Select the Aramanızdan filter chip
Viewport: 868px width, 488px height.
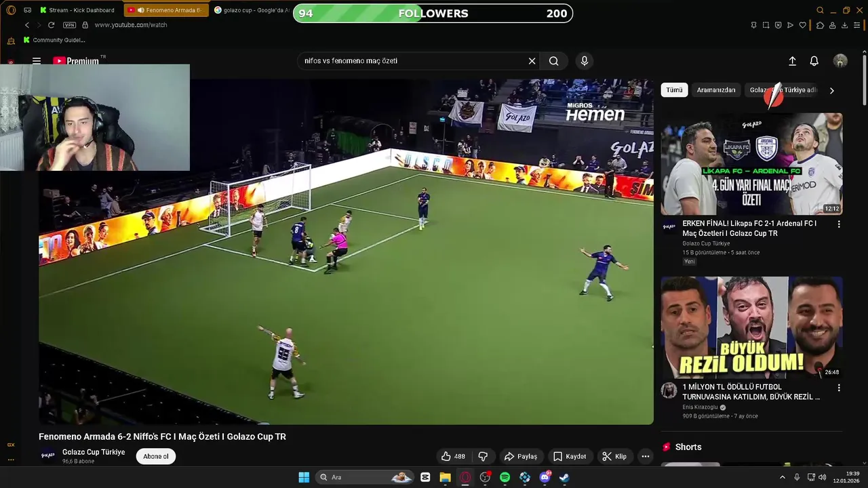(x=716, y=90)
